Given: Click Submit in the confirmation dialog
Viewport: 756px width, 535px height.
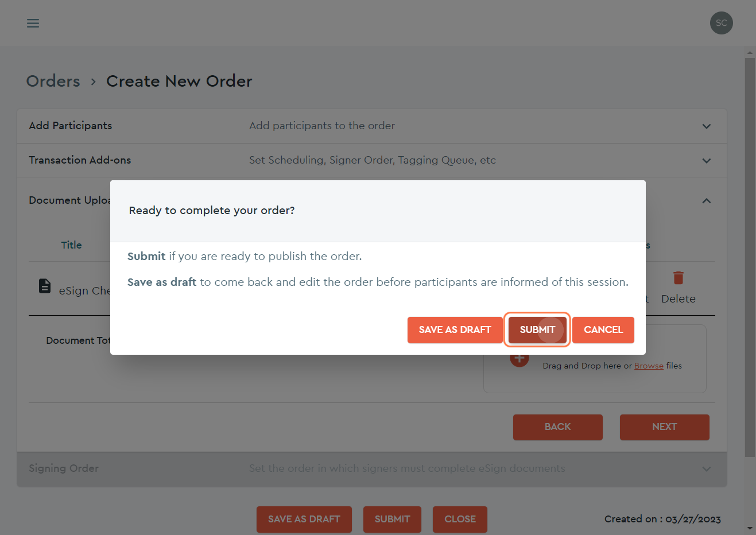Looking at the screenshot, I should (537, 330).
